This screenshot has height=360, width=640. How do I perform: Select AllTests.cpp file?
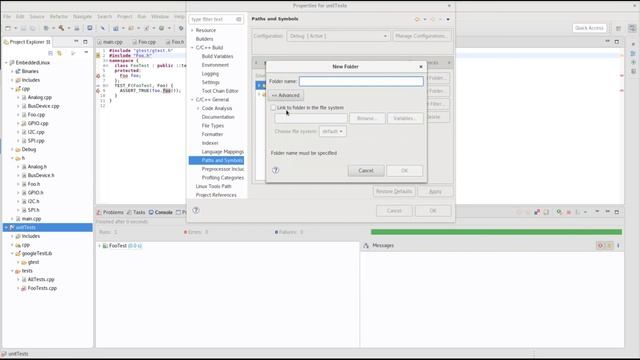point(41,280)
